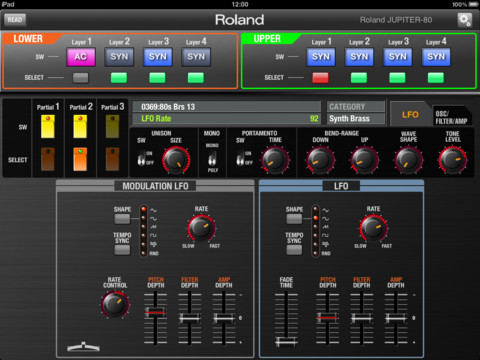The width and height of the screenshot is (480, 360).
Task: Click the Wave Shape knob
Action: pyautogui.click(x=409, y=160)
